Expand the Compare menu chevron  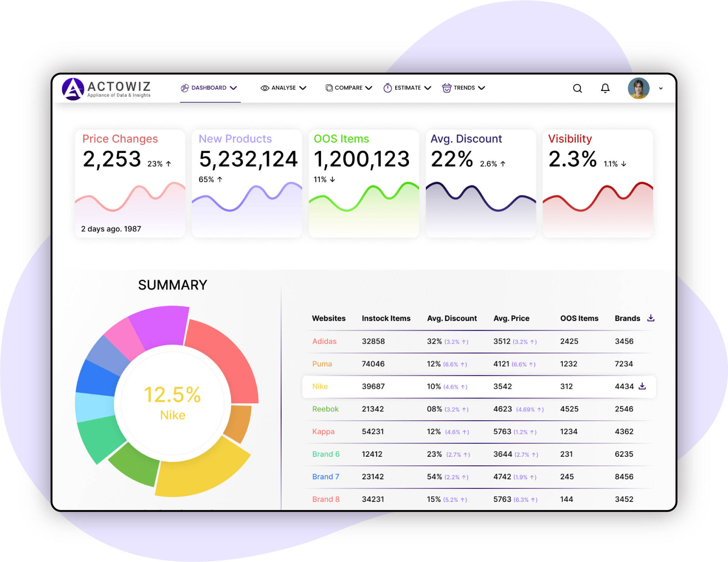(369, 88)
